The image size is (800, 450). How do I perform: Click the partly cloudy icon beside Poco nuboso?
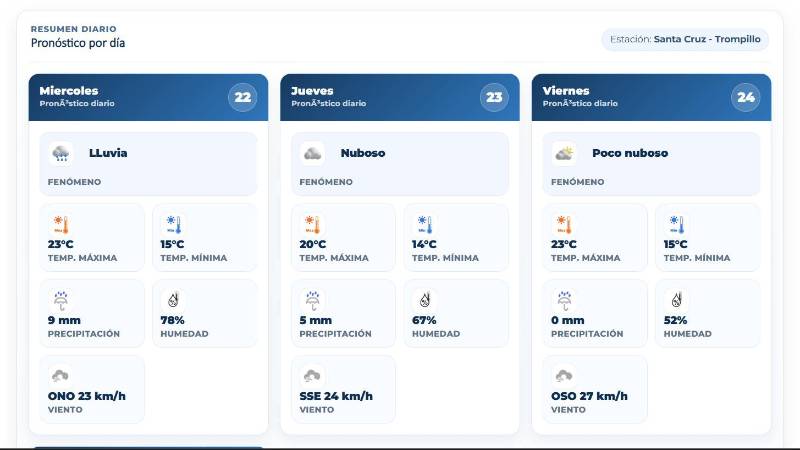pyautogui.click(x=564, y=153)
